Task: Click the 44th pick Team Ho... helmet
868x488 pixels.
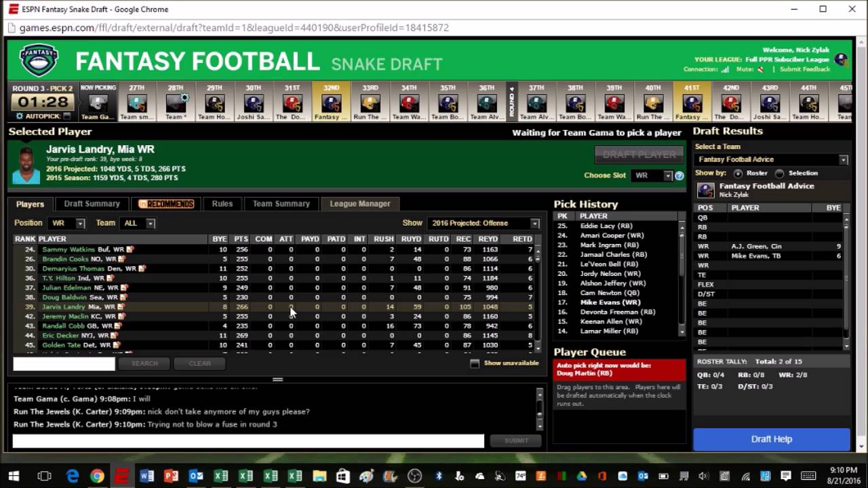Action: 809,104
